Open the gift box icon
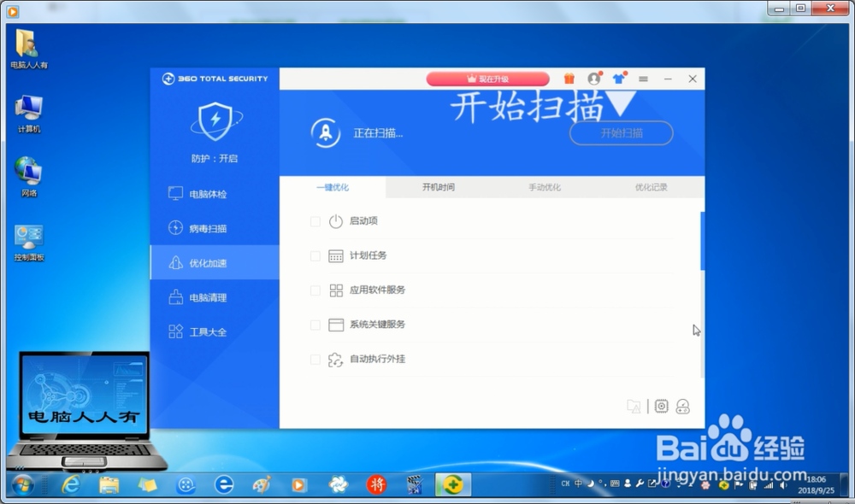855x504 pixels. (569, 79)
